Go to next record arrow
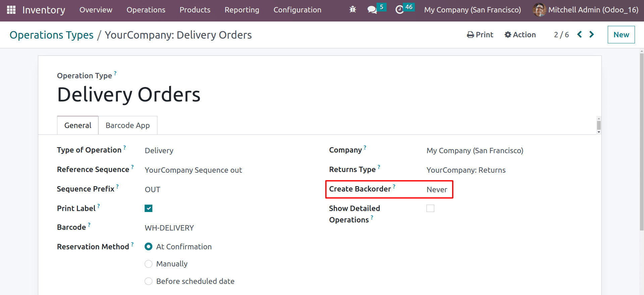This screenshot has width=644, height=295. pos(592,34)
